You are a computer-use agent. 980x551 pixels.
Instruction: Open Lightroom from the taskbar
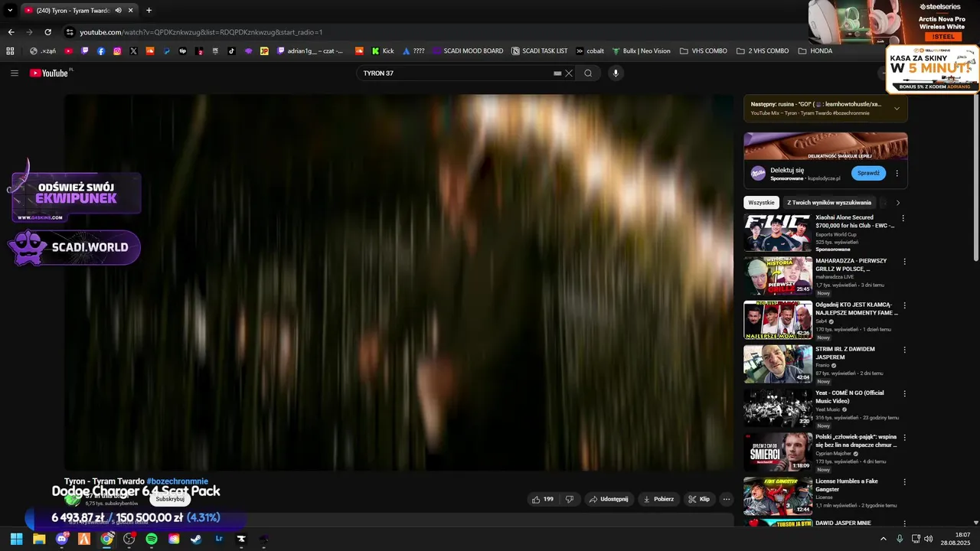pyautogui.click(x=219, y=539)
